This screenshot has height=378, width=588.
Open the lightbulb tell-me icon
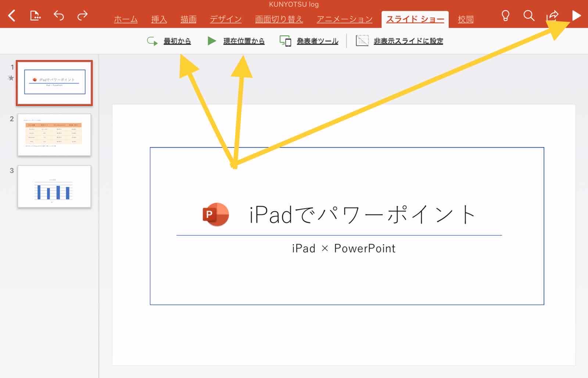[506, 15]
